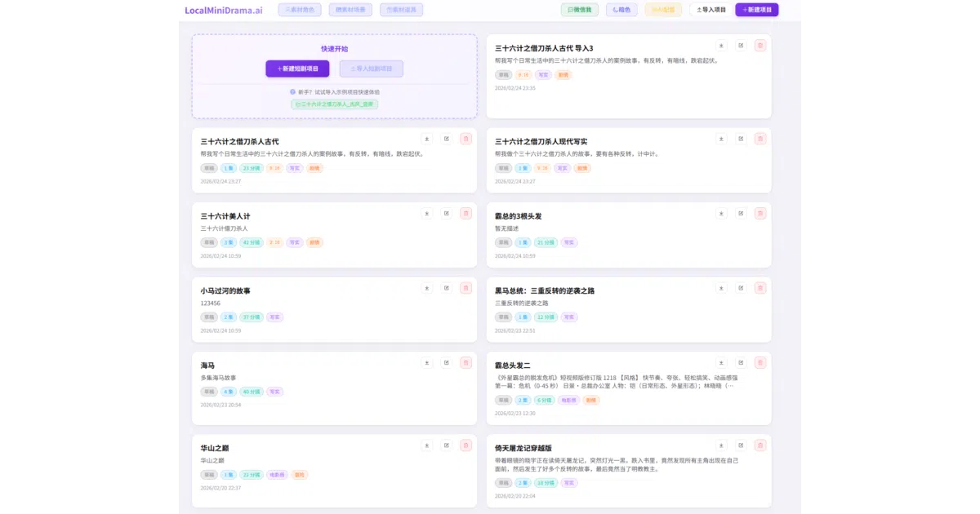Click the 12 分镜 tag on 黑马总统 card
This screenshot has height=514, width=980.
point(545,317)
